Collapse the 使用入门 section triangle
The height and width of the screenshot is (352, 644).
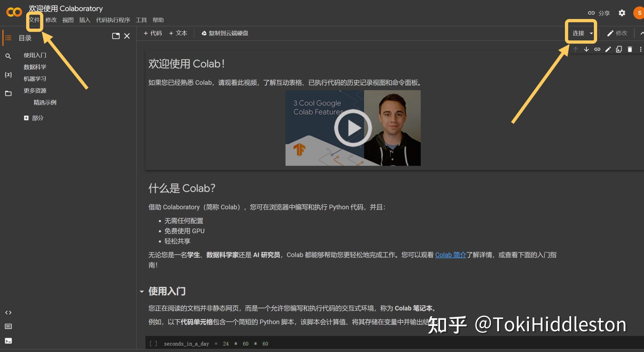click(x=142, y=291)
